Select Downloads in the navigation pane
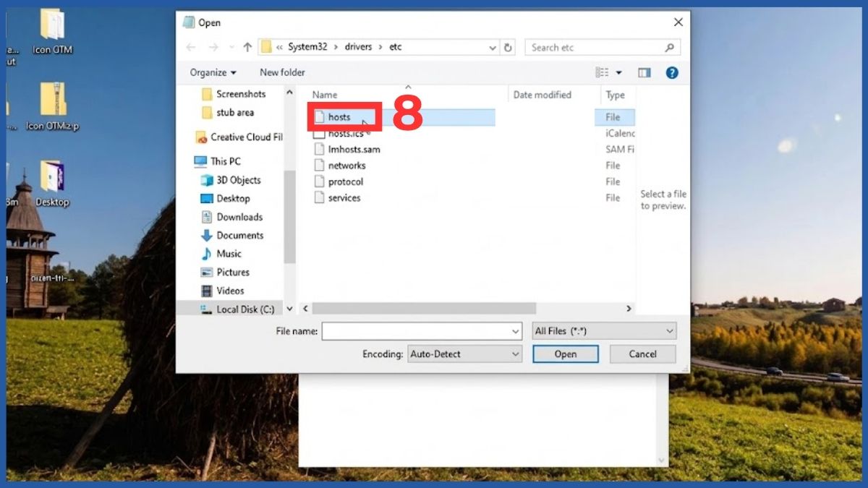 click(237, 217)
